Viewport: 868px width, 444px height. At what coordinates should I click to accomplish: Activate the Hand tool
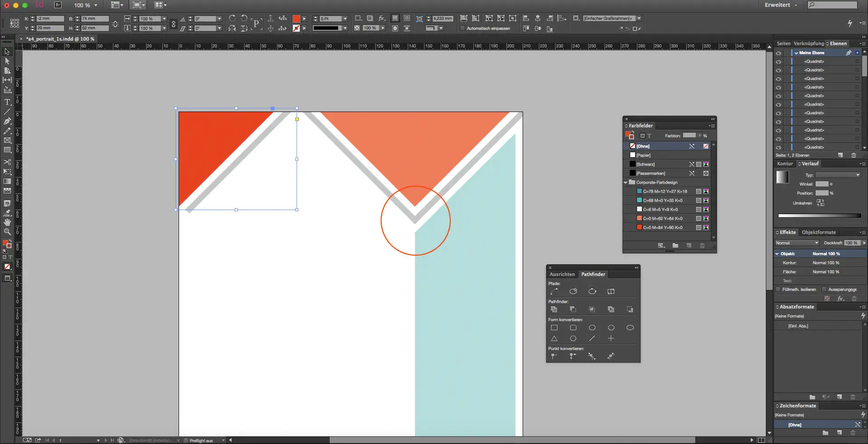pos(7,222)
